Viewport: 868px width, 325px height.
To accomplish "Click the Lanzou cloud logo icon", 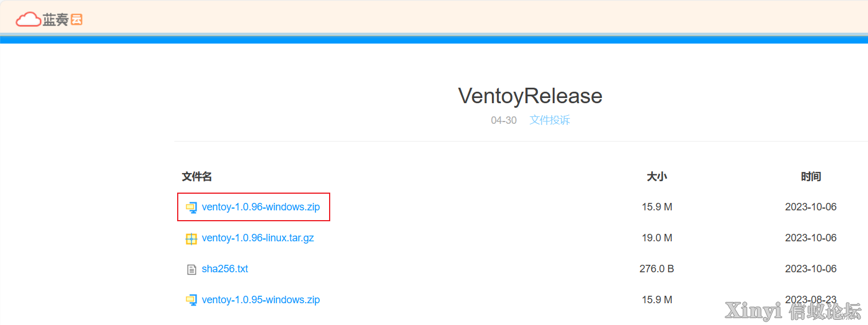I will (28, 20).
